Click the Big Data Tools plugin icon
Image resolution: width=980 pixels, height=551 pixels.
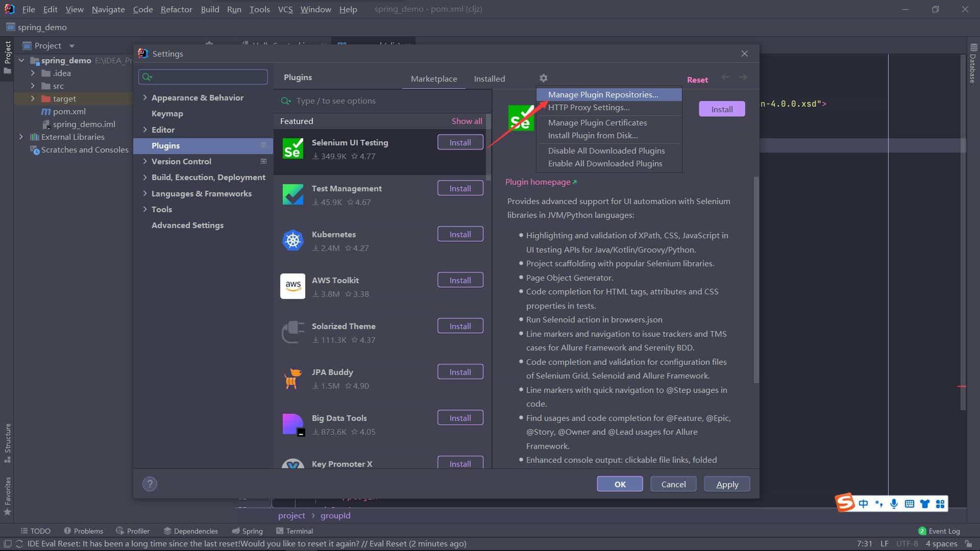click(293, 424)
